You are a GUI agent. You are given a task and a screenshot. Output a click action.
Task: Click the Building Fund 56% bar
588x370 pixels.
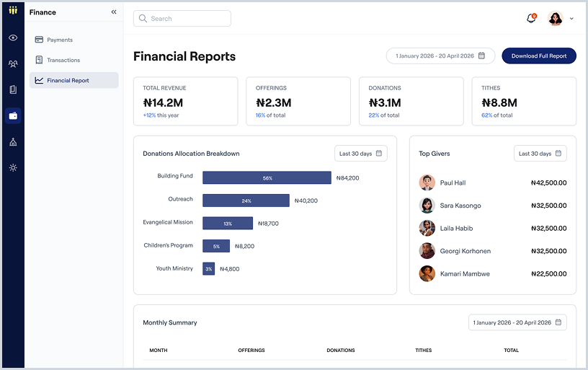(267, 178)
